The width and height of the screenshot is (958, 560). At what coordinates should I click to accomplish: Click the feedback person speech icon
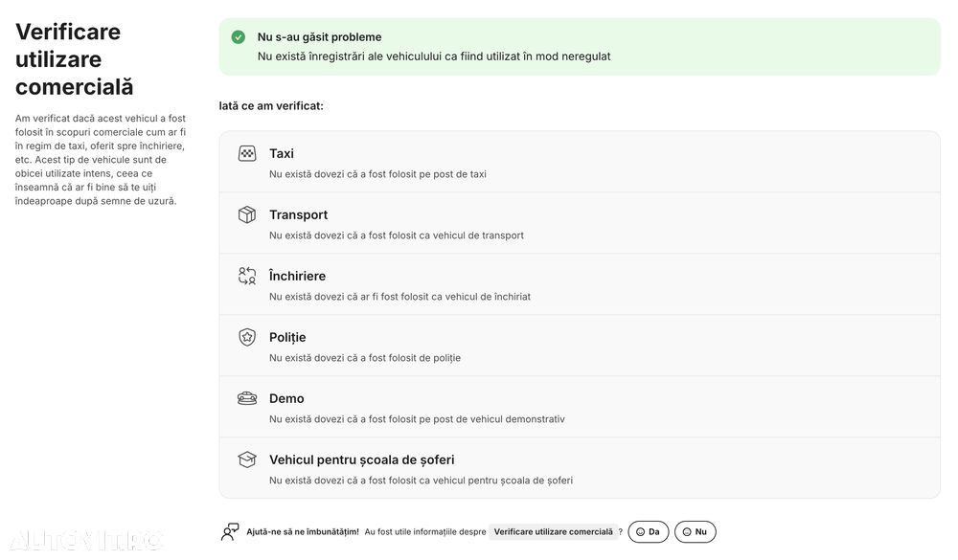pyautogui.click(x=230, y=532)
